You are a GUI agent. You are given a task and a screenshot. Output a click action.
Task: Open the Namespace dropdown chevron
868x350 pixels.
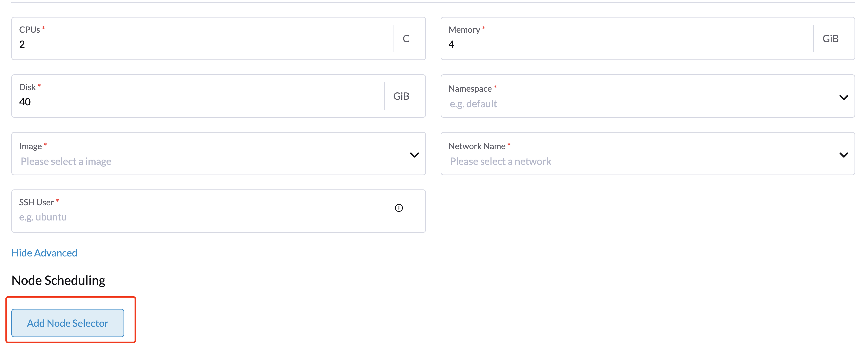tap(844, 98)
